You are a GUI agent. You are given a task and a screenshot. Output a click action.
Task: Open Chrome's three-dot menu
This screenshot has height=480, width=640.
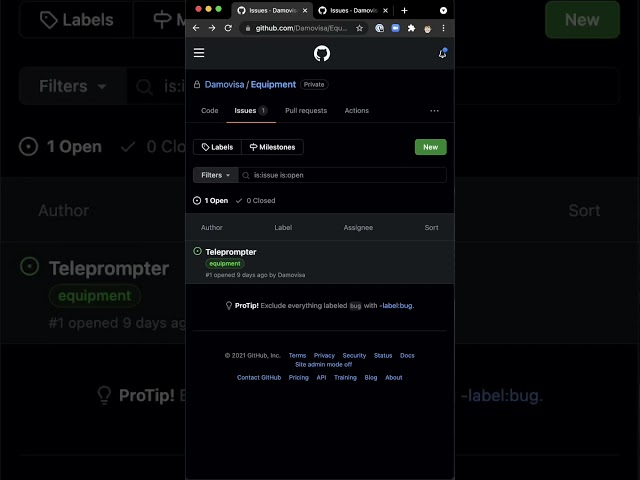[x=443, y=28]
